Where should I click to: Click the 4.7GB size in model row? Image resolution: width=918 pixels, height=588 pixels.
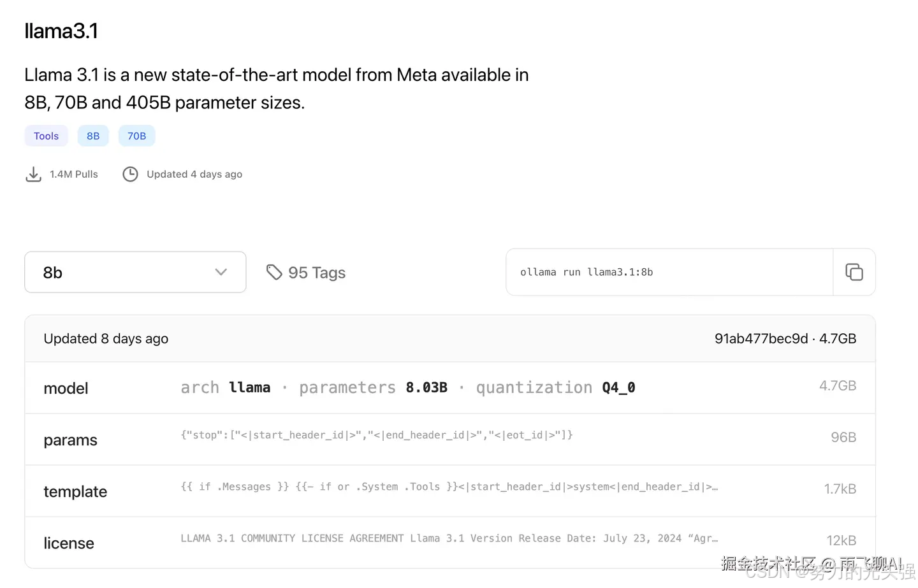pos(838,386)
